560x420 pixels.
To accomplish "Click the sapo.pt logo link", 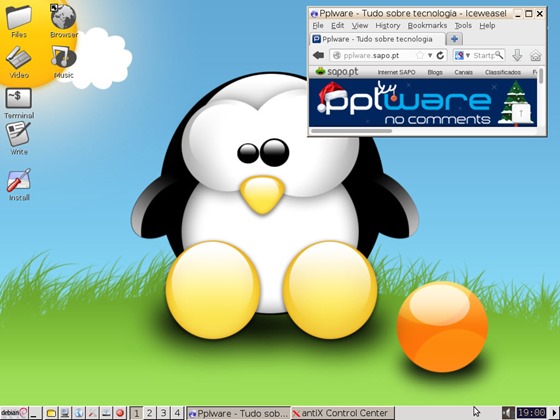I will [337, 72].
